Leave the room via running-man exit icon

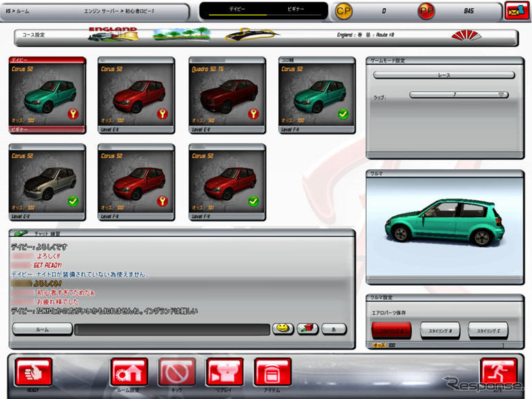point(498,372)
